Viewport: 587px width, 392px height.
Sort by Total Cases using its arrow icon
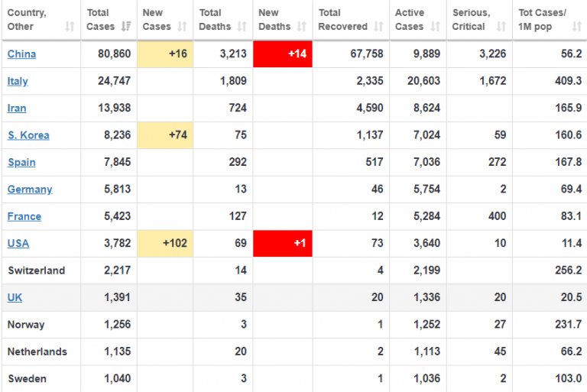(126, 27)
